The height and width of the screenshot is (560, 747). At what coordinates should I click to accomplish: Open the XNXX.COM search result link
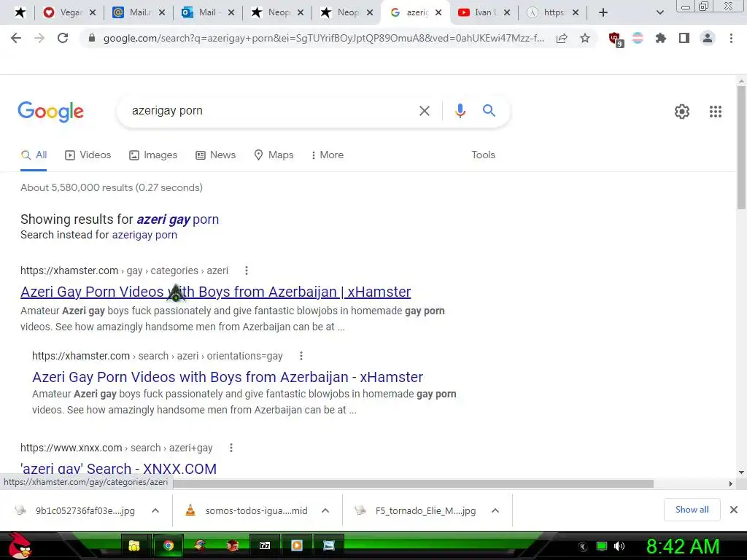point(119,469)
